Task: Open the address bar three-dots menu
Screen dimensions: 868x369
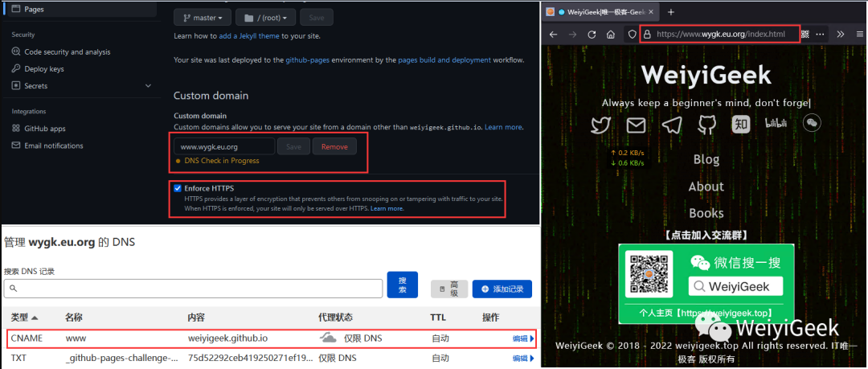Action: 820,35
